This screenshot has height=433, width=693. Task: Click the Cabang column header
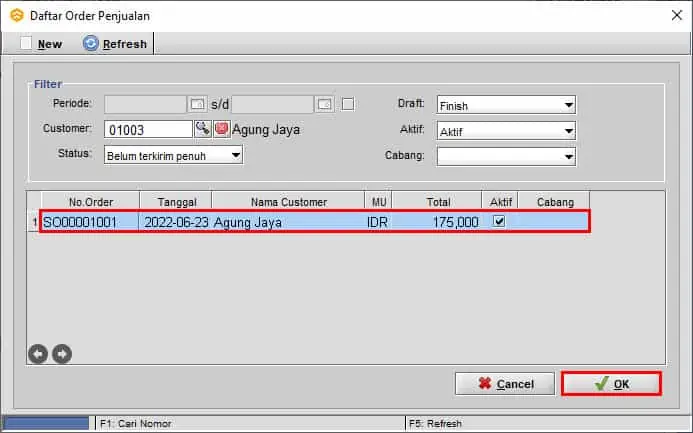click(555, 202)
